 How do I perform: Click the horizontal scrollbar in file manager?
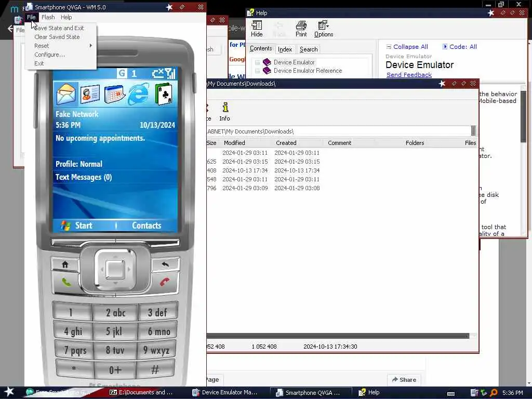click(338, 336)
